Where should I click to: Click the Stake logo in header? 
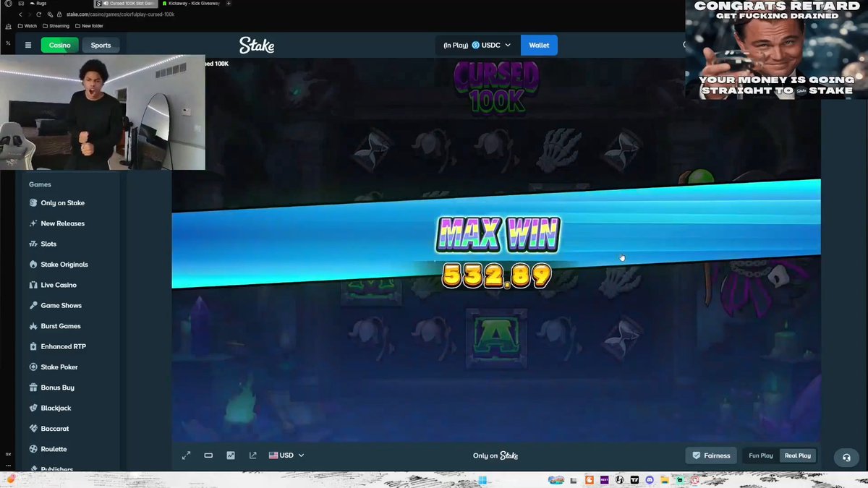257,45
